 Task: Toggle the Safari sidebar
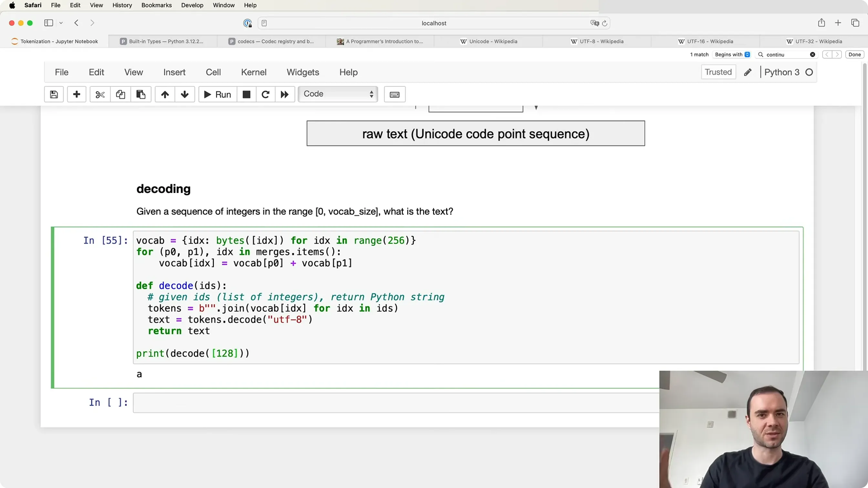point(48,23)
